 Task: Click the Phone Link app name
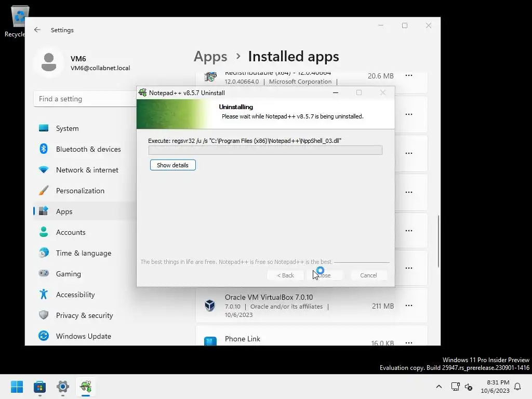coord(242,339)
